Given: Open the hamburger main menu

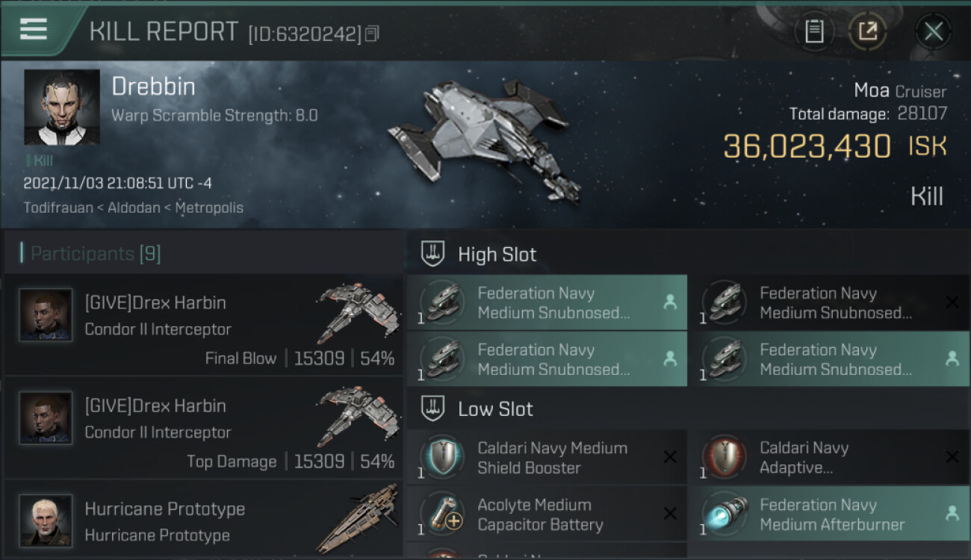Looking at the screenshot, I should tap(34, 30).
